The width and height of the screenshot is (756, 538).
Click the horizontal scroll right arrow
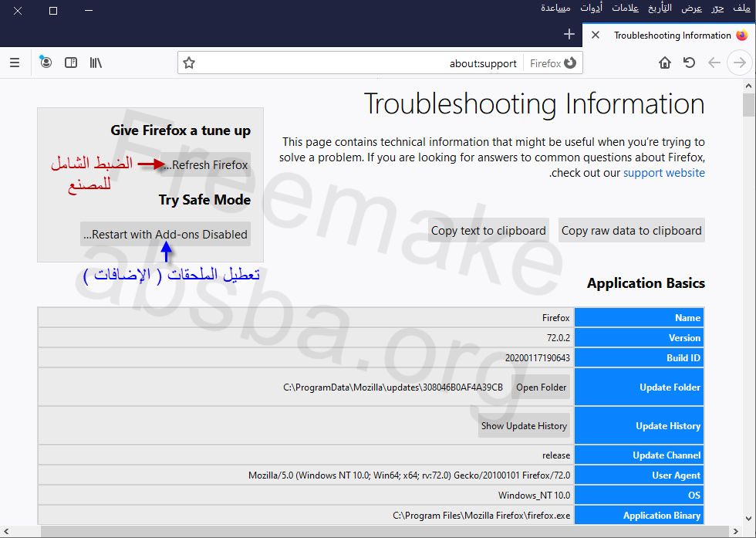pos(736,531)
